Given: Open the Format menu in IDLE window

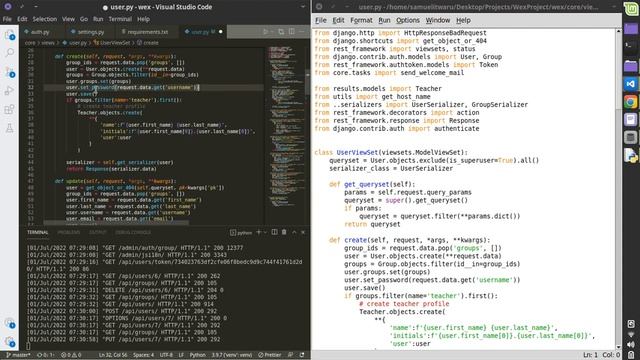Looking at the screenshot, I should point(361,20).
